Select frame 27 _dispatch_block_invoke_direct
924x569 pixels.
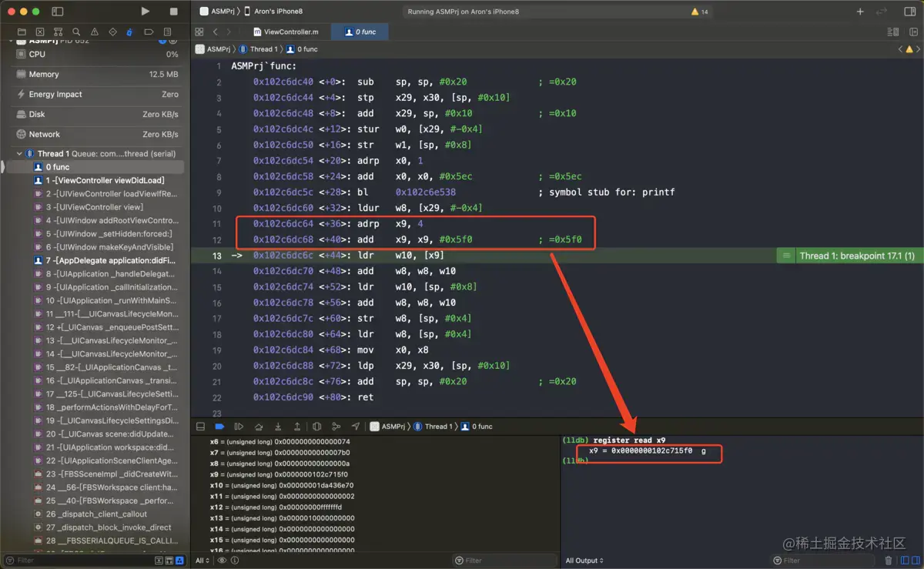coord(97,527)
